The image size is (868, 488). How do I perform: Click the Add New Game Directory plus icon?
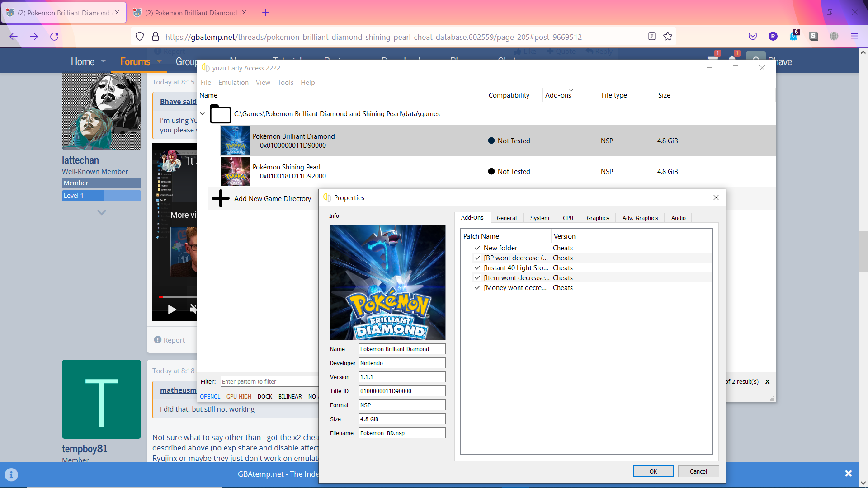pos(221,198)
